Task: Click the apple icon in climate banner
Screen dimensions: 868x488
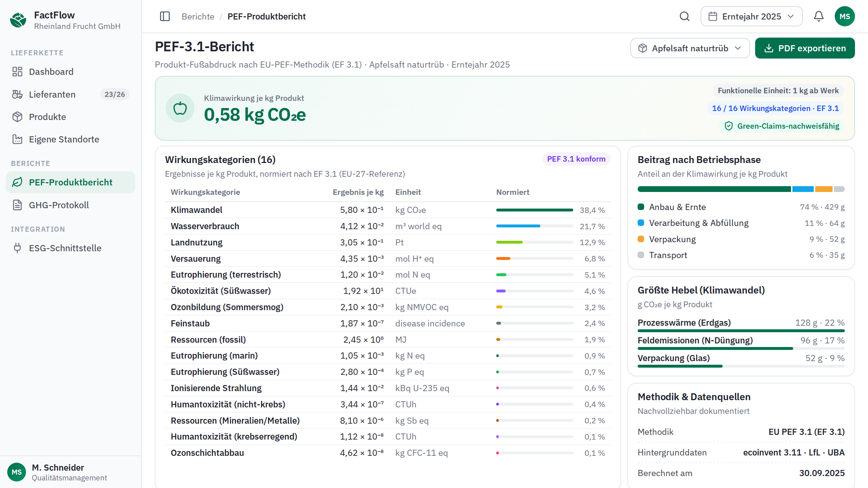Action: [180, 108]
